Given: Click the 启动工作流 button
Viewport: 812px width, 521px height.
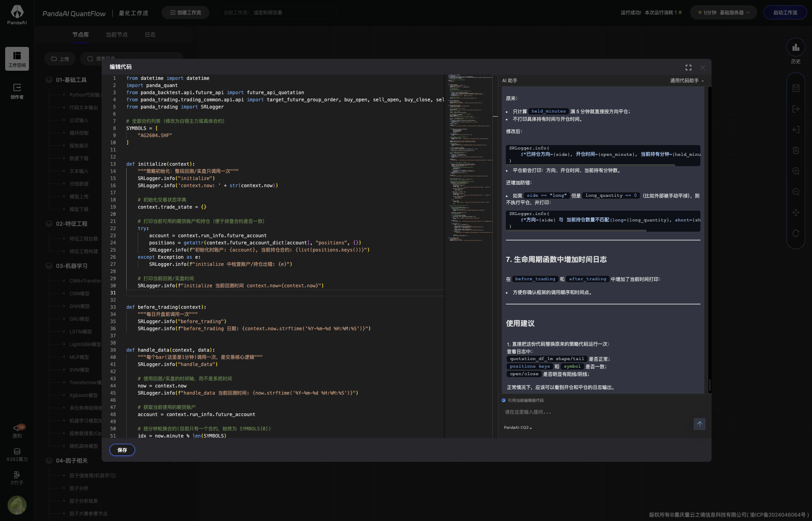Looking at the screenshot, I should (x=785, y=13).
